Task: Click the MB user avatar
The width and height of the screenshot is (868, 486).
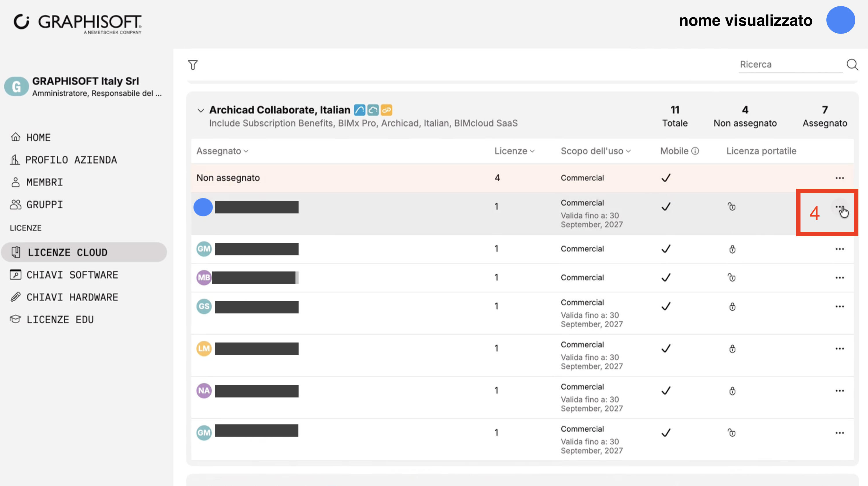Action: pos(204,277)
